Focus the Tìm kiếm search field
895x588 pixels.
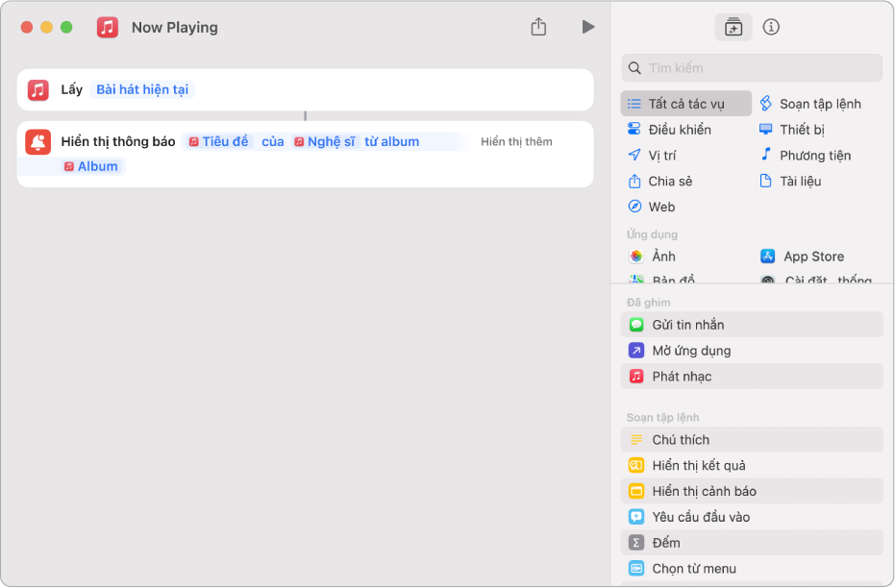coord(751,68)
